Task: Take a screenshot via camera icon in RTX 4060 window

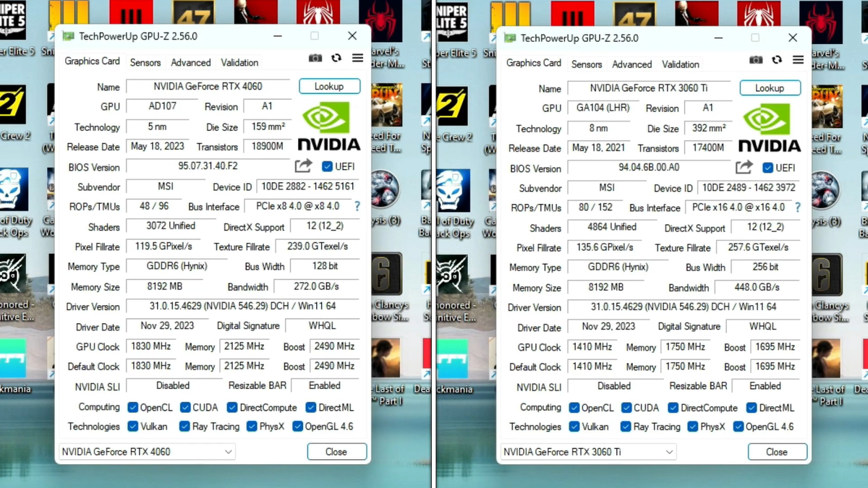Action: click(315, 58)
